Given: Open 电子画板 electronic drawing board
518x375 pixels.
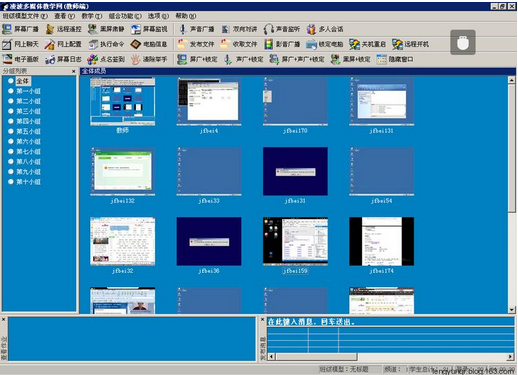Looking at the screenshot, I should (x=21, y=59).
